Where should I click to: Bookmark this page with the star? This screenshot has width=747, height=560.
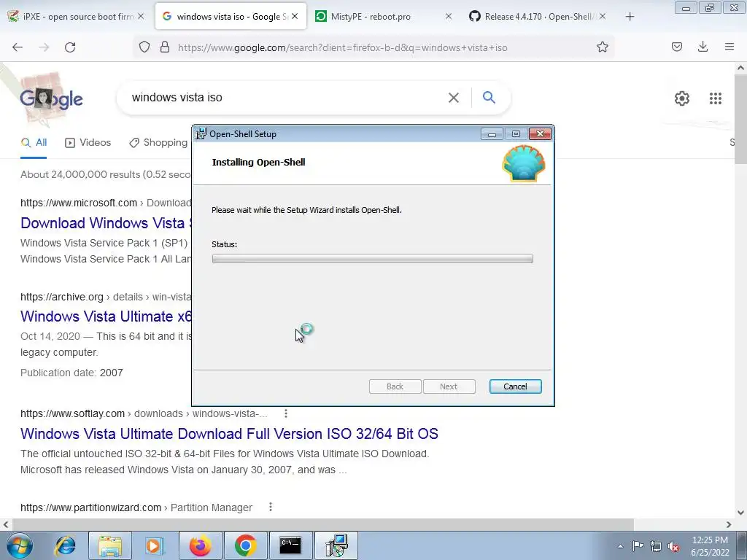point(602,47)
